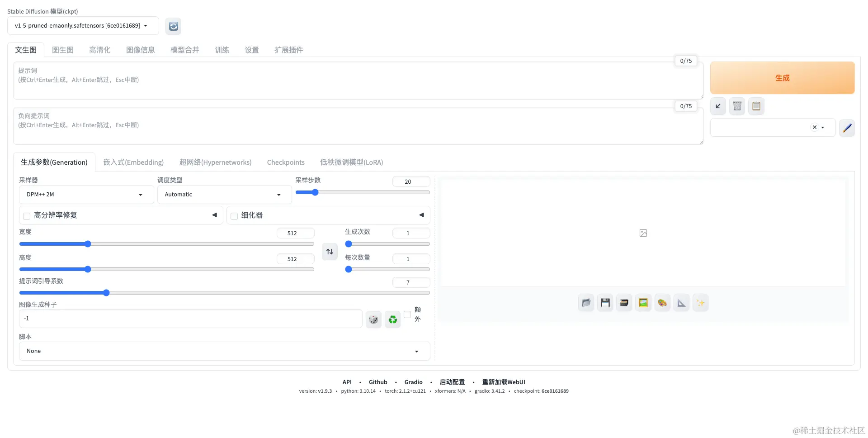Click the orange 生成 button
Viewport: 868px width, 438px height.
(x=782, y=78)
